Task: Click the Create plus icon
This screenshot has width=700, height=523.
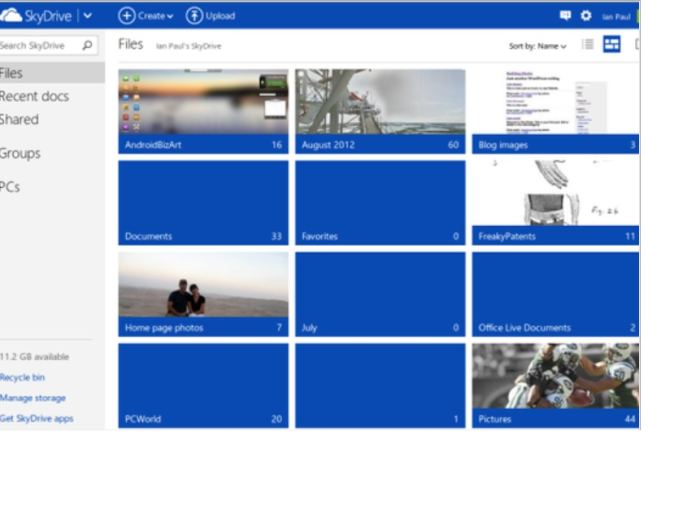Action: [x=126, y=16]
